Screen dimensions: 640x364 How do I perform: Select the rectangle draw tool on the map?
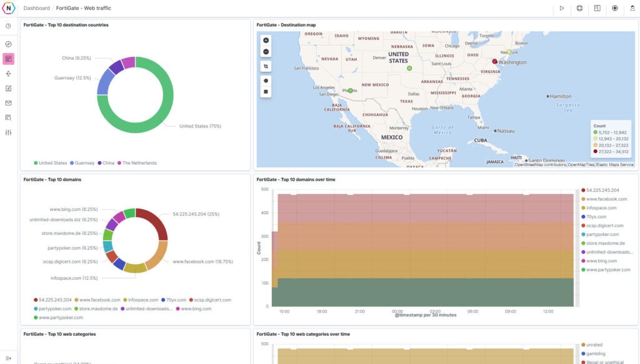tap(266, 91)
